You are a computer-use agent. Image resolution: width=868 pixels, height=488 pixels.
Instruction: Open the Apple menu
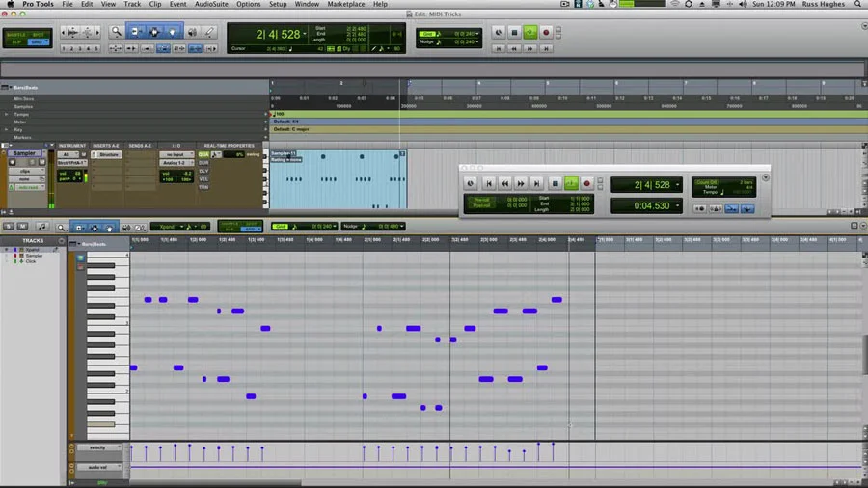point(10,4)
